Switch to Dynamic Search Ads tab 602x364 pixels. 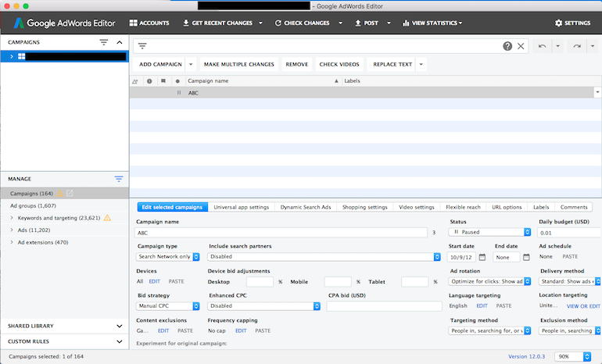point(306,207)
